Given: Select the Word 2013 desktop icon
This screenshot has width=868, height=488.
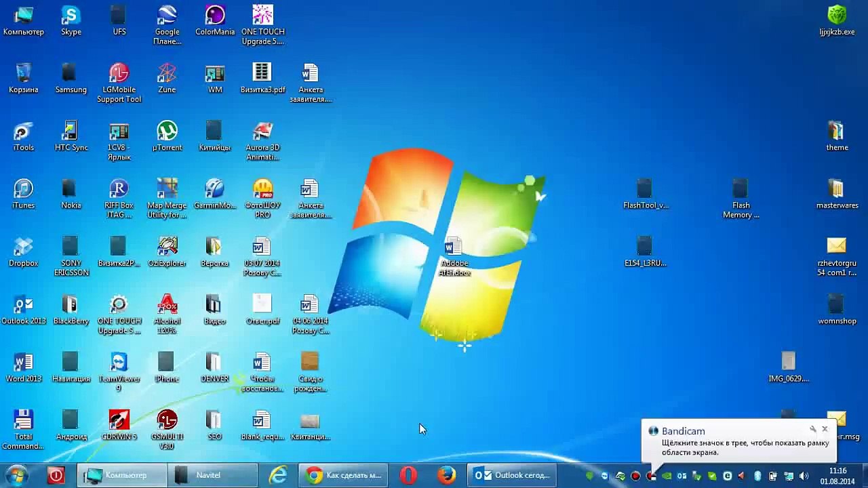Looking at the screenshot, I should pos(23,367).
